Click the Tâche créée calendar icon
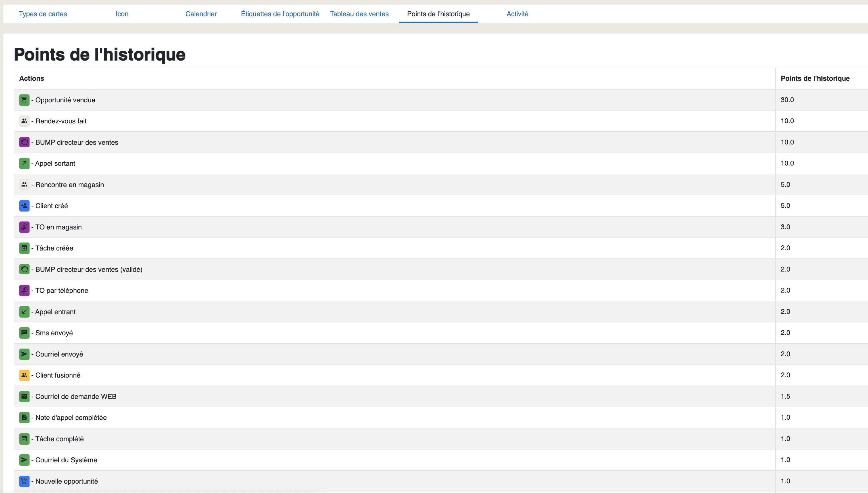 pos(24,248)
